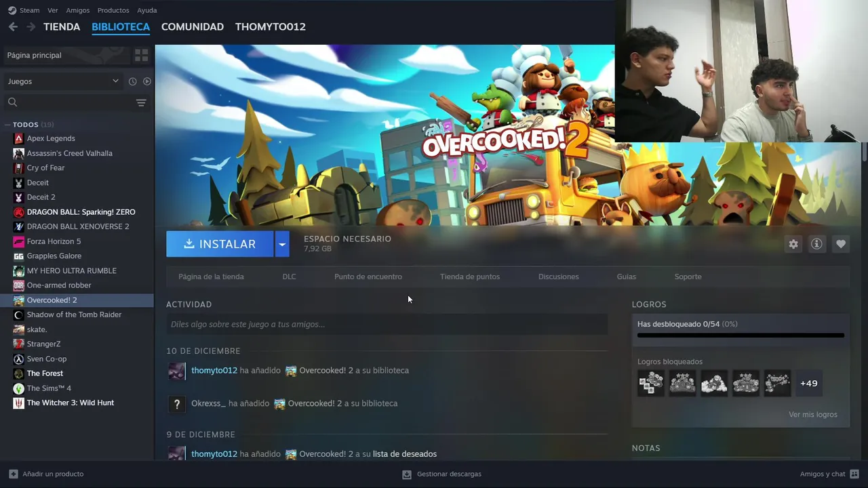Viewport: 868px width, 488px height.
Task: Open Tienda de puntos
Action: (x=470, y=277)
